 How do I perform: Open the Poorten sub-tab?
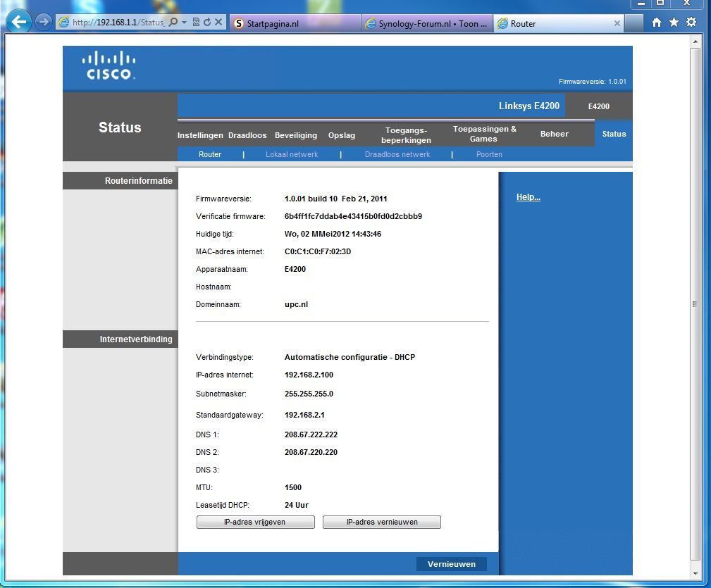[x=489, y=154]
